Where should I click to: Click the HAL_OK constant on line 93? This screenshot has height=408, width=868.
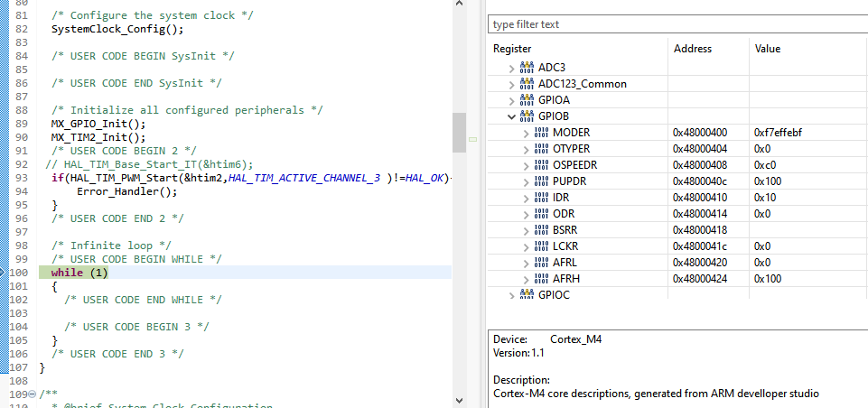425,178
